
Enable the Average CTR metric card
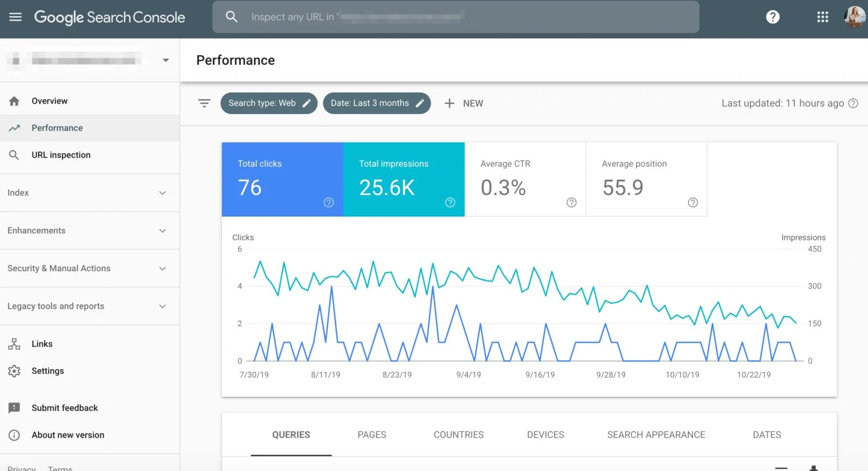click(x=525, y=179)
